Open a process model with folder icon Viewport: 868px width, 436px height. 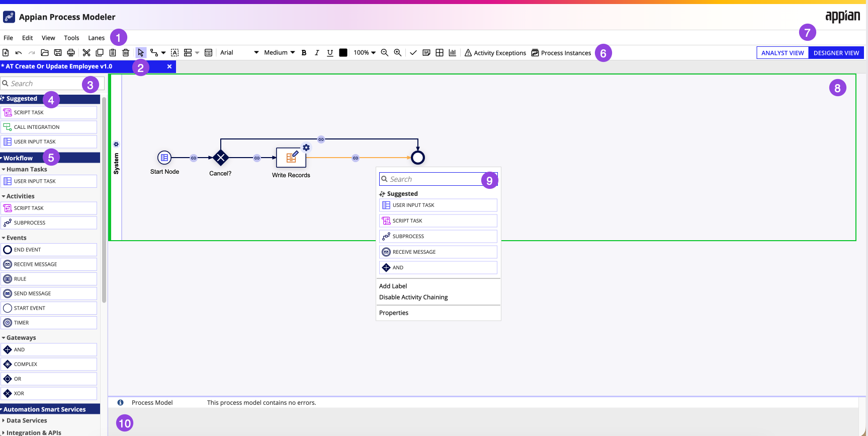point(45,52)
